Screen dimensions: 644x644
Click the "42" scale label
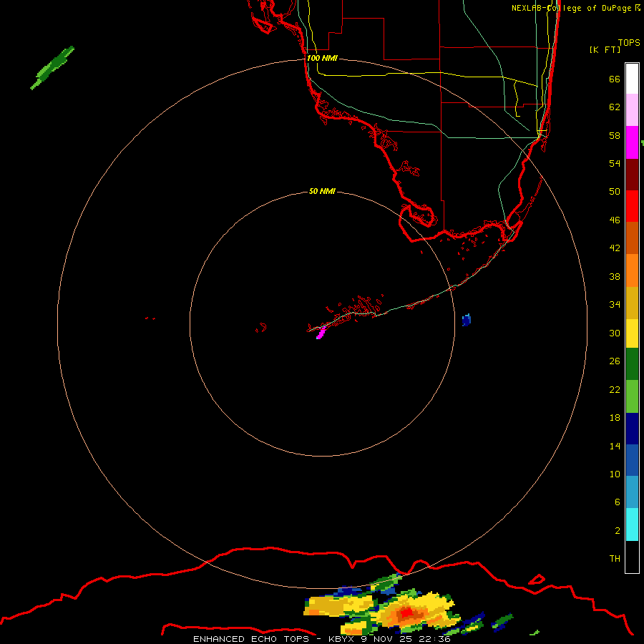point(615,248)
